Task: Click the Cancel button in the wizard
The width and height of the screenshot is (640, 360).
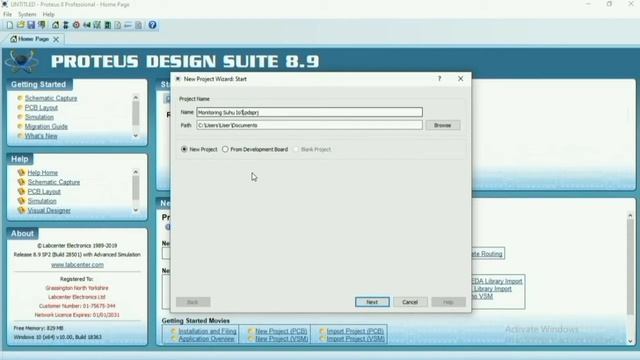Action: (410, 302)
